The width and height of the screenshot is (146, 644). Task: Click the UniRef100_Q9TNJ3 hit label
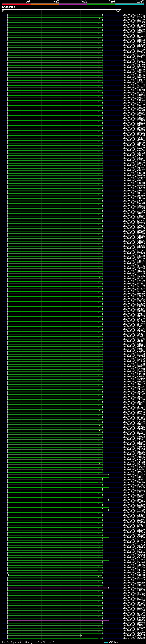point(134,17)
